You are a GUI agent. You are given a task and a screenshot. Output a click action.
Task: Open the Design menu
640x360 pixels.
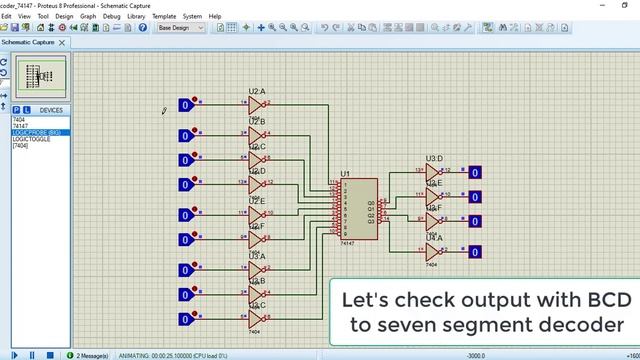[x=64, y=16]
